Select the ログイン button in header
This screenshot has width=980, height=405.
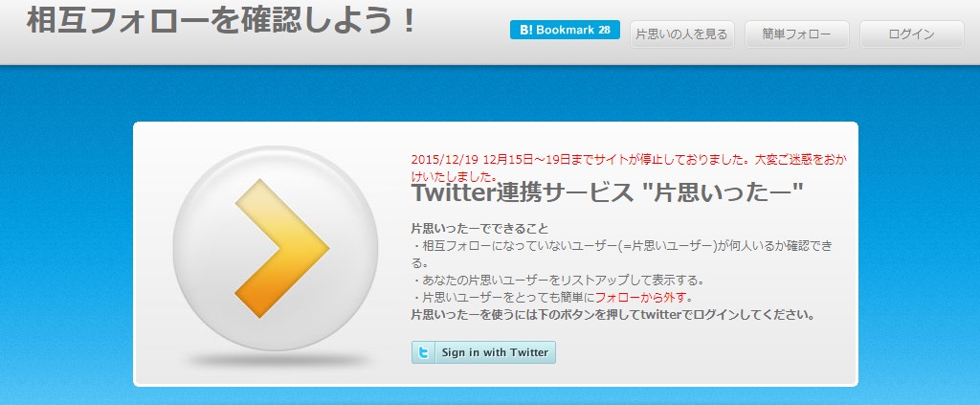tap(912, 34)
